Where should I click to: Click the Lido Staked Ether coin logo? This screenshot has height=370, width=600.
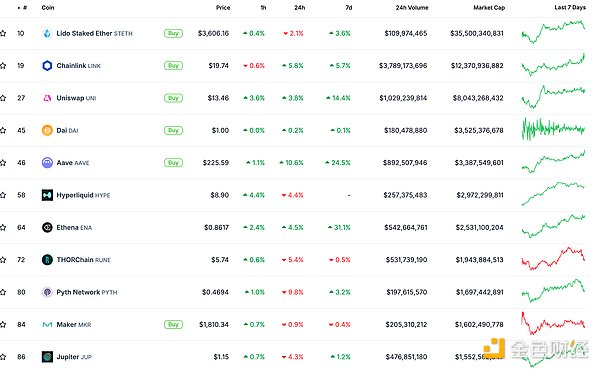(47, 33)
